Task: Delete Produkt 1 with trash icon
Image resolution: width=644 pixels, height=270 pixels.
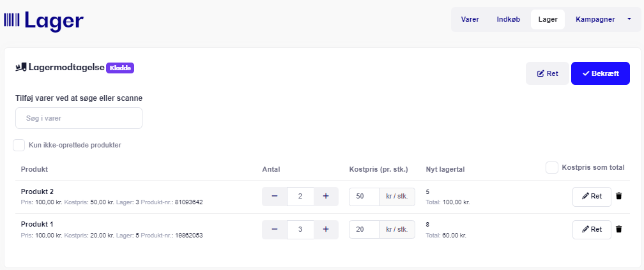Action: tap(619, 229)
